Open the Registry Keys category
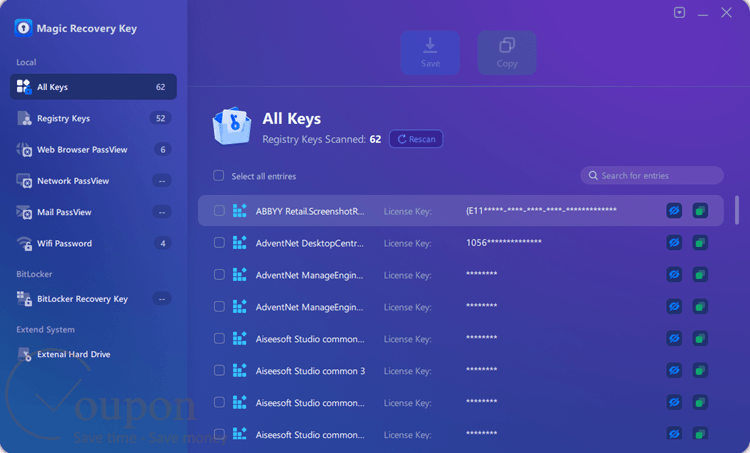Screen dimensions: 750x453 93,118
